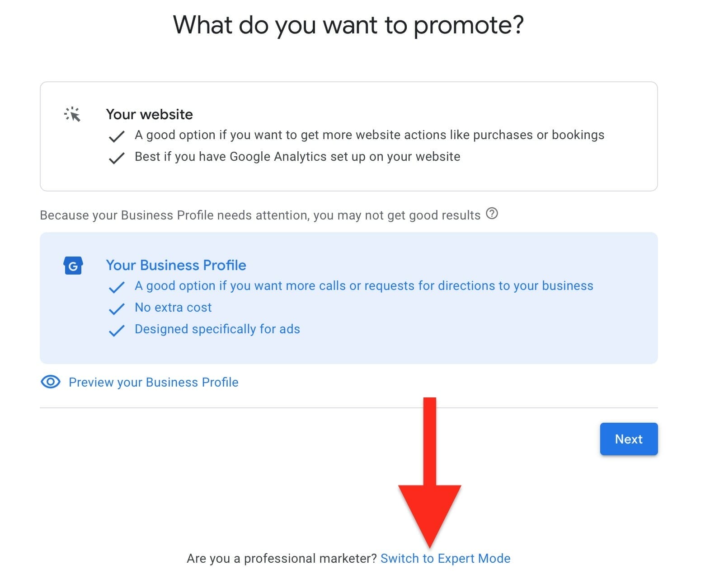724x588 pixels.
Task: Choose the "Your Business Profile" option title
Action: 176,265
